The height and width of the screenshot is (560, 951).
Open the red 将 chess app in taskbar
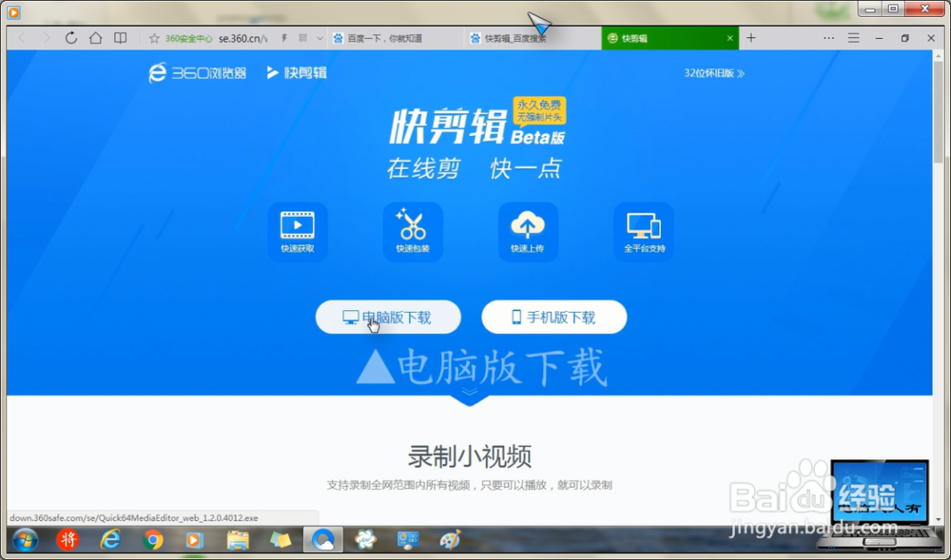(68, 539)
